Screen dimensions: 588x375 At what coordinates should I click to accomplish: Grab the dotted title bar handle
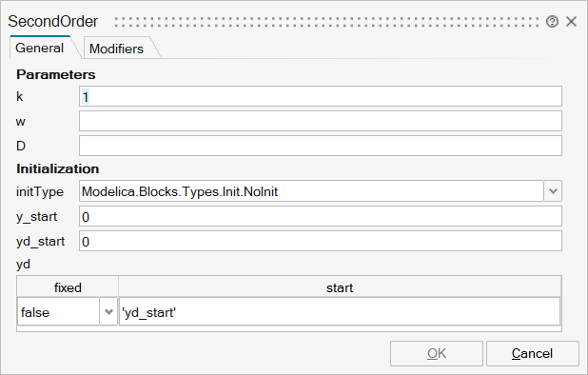coord(326,22)
